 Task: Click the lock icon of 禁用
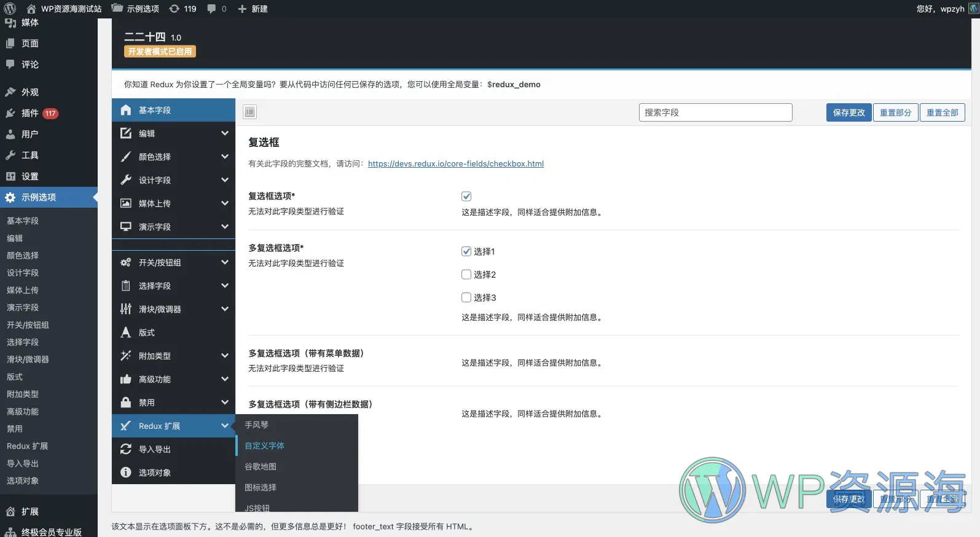[126, 402]
